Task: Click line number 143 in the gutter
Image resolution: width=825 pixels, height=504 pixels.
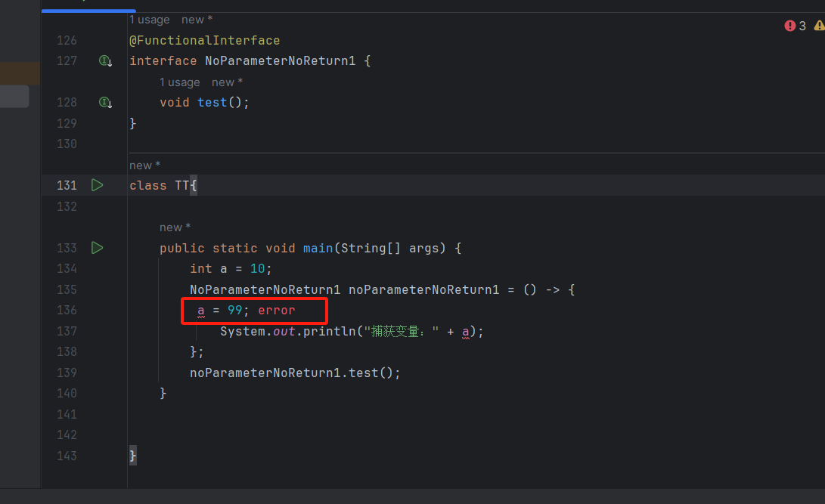Action: (67, 456)
